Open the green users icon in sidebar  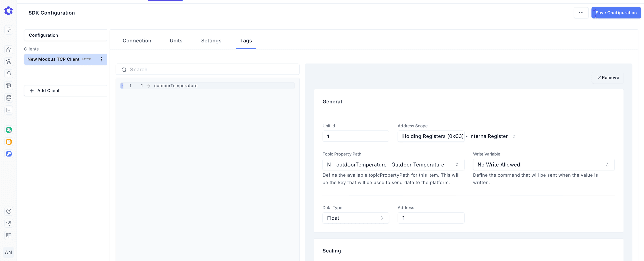click(x=9, y=130)
